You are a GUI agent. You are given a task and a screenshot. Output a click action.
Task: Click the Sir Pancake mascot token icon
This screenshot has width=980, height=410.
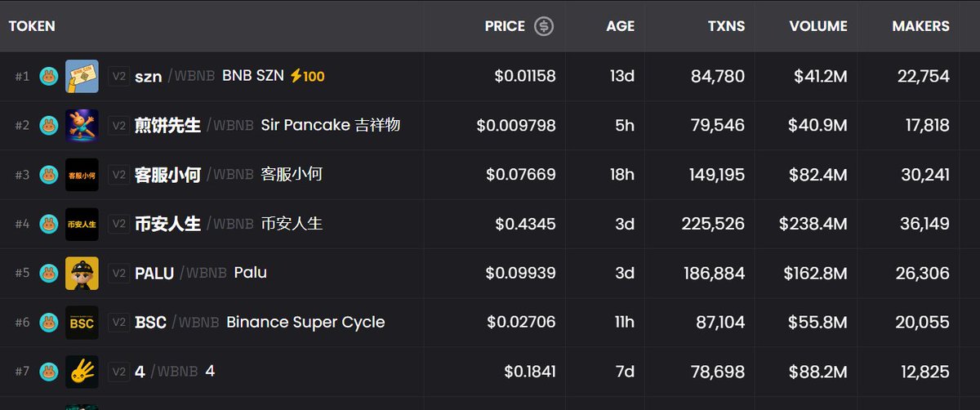(x=82, y=125)
